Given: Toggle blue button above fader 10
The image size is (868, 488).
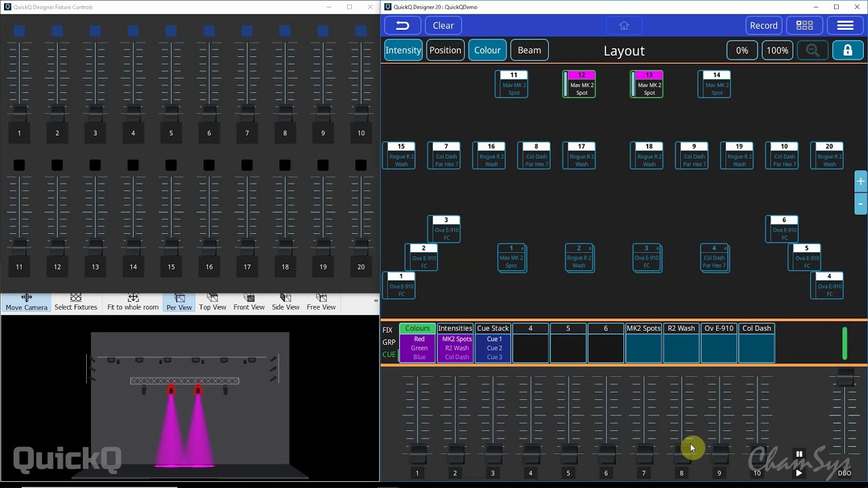Looking at the screenshot, I should pyautogui.click(x=361, y=31).
